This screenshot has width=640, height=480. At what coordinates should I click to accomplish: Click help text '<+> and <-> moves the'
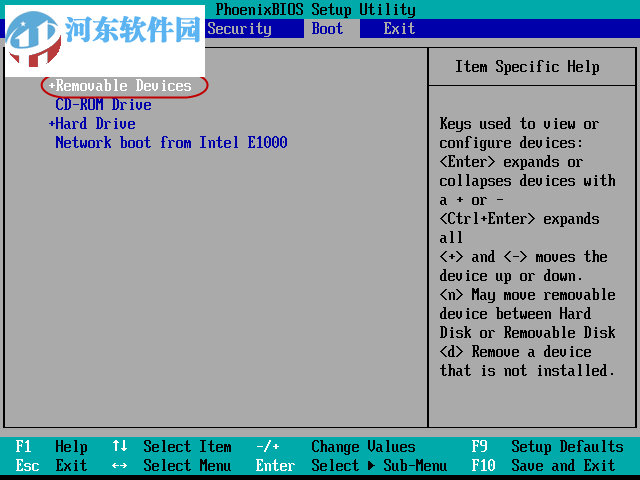coord(523,257)
